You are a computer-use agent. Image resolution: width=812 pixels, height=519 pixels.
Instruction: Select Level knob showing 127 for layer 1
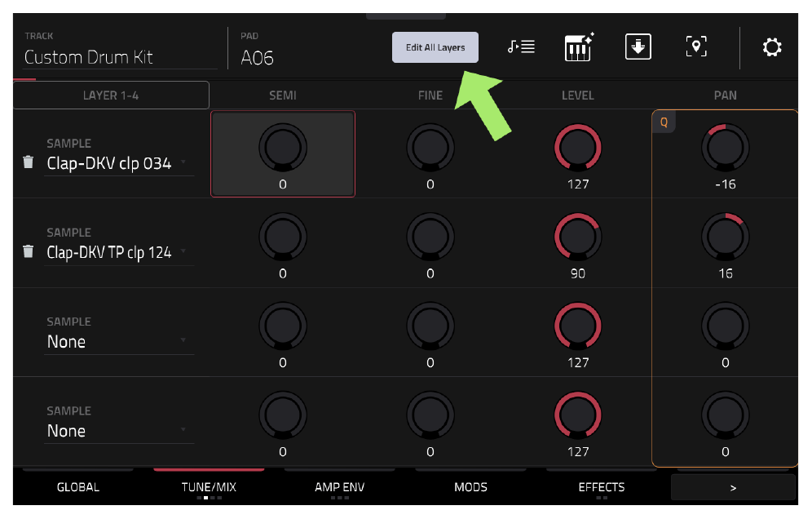click(578, 148)
